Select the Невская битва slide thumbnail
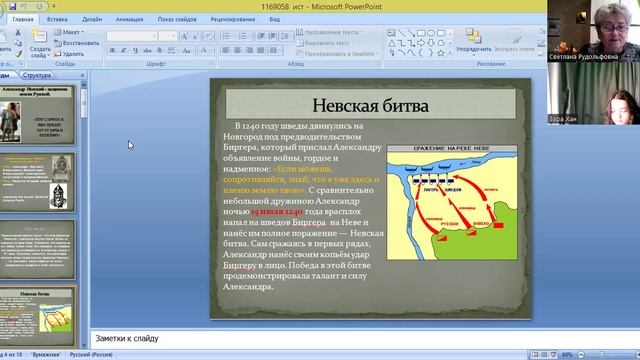The height and width of the screenshot is (360, 640). coord(38,317)
